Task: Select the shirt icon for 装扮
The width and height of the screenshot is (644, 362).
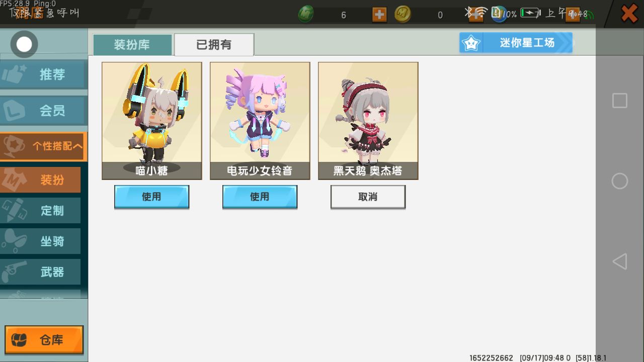Action: [x=13, y=180]
